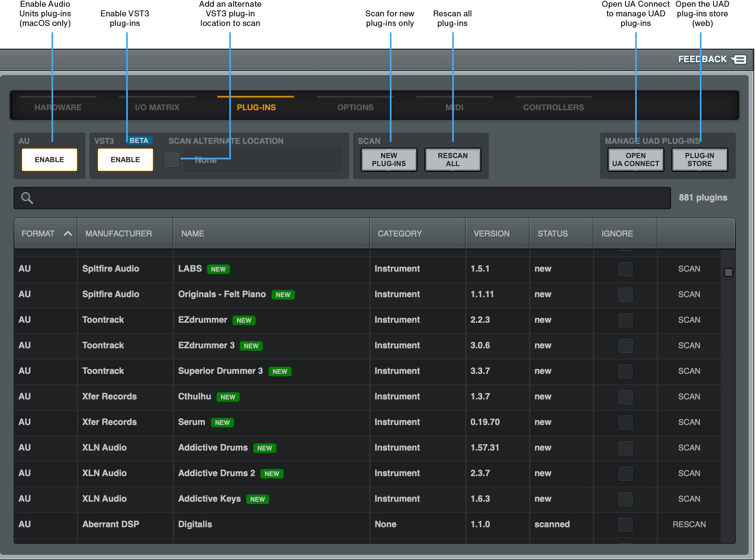The width and height of the screenshot is (755, 560).
Task: Scan Superior Drummer 3
Action: [x=689, y=371]
